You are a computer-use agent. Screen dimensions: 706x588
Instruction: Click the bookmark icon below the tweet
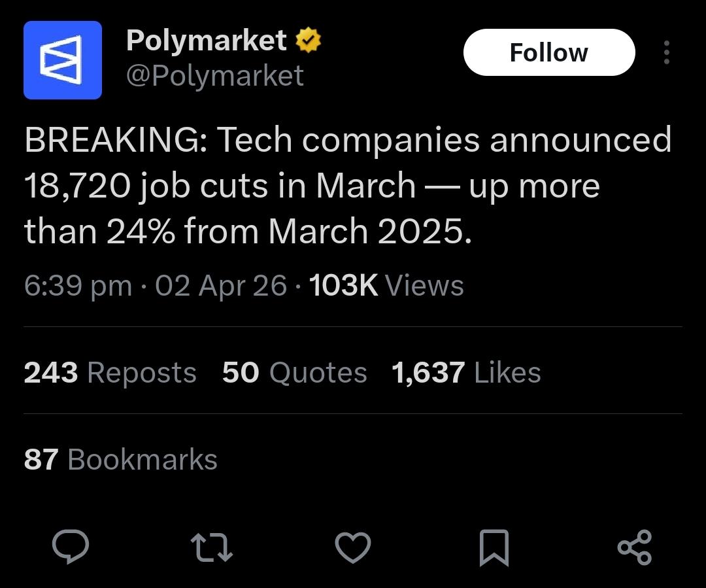[x=494, y=548]
